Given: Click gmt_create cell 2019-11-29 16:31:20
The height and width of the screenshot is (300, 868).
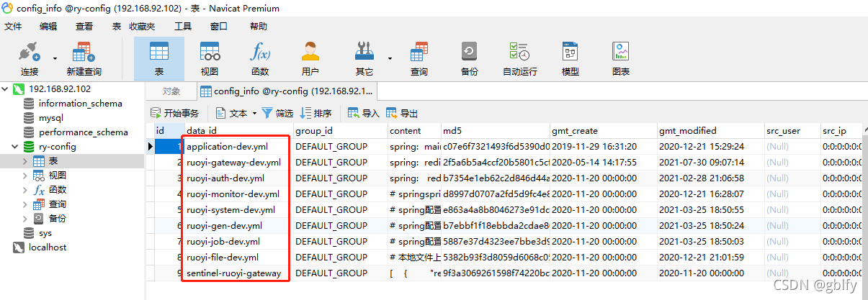Looking at the screenshot, I should coord(604,146).
